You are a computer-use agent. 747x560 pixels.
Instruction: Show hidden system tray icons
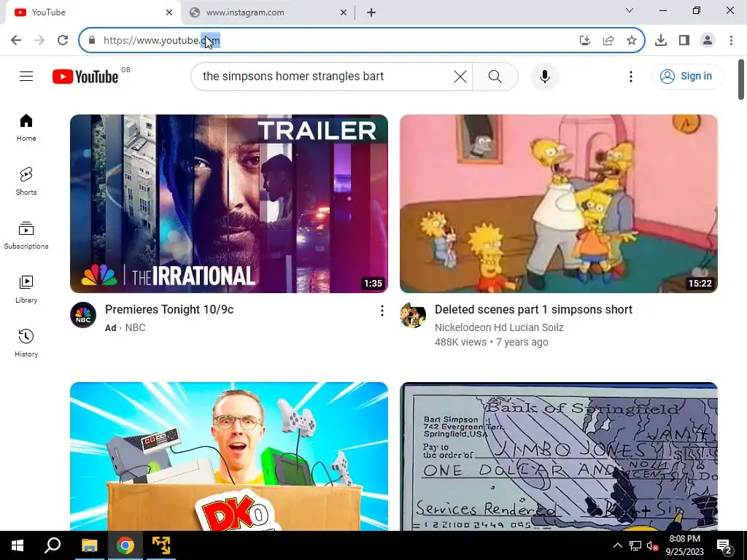click(x=617, y=545)
